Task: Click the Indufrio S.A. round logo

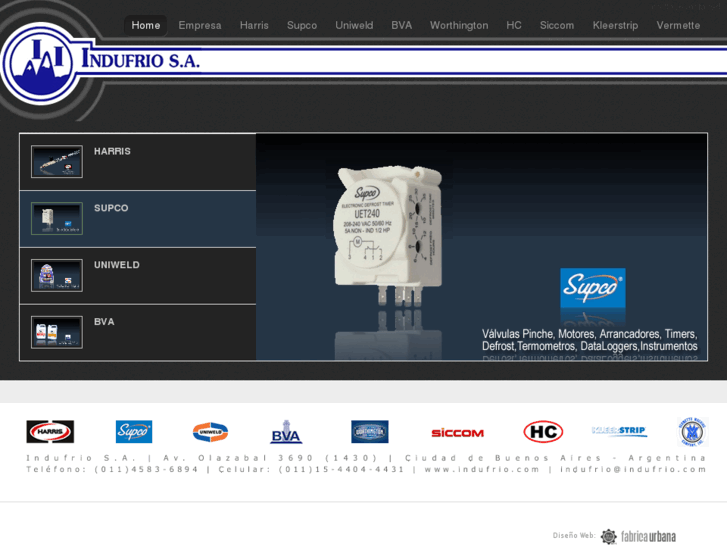Action: (x=40, y=64)
